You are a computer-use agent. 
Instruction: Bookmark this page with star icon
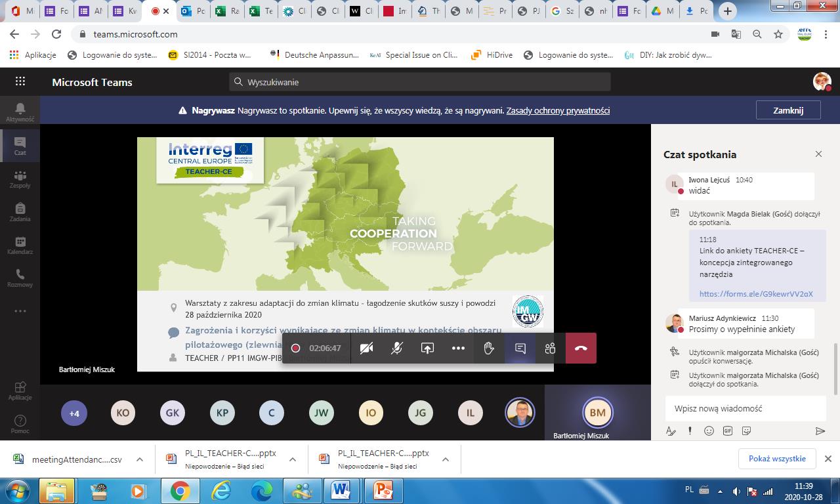778,34
